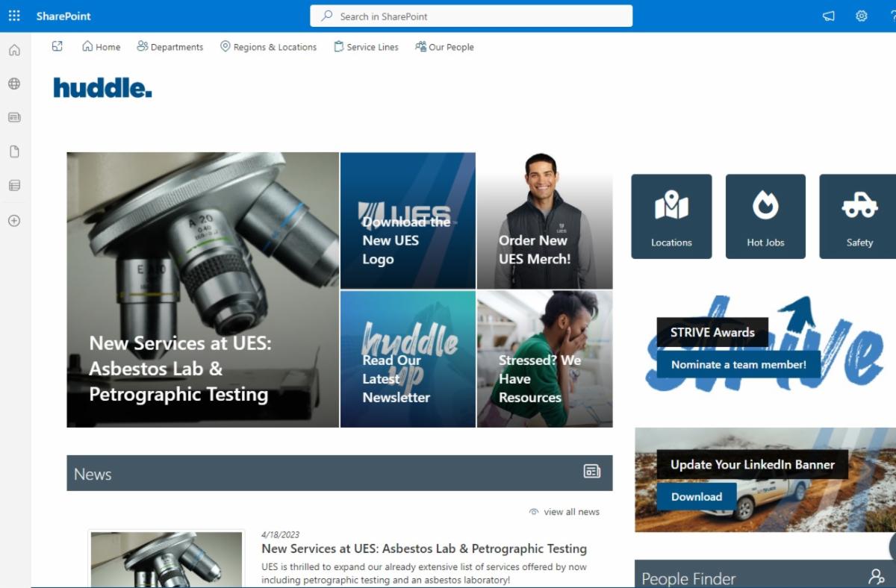Open the Settings gear icon

[861, 16]
